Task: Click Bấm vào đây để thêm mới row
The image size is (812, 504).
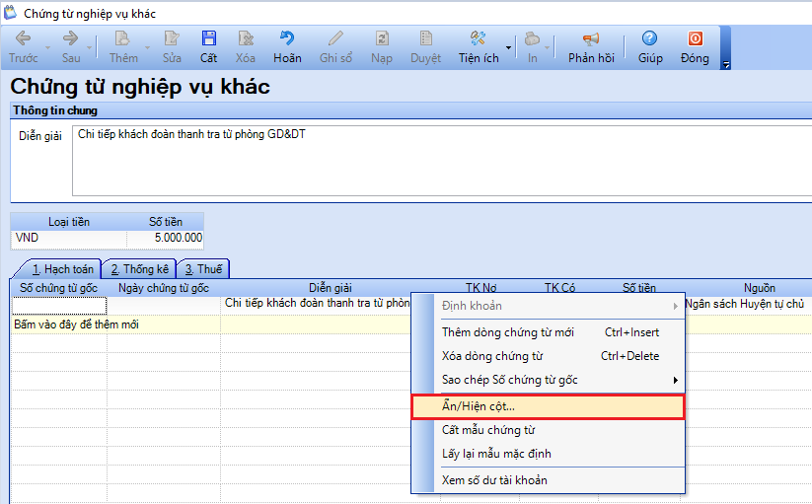Action: [x=76, y=324]
